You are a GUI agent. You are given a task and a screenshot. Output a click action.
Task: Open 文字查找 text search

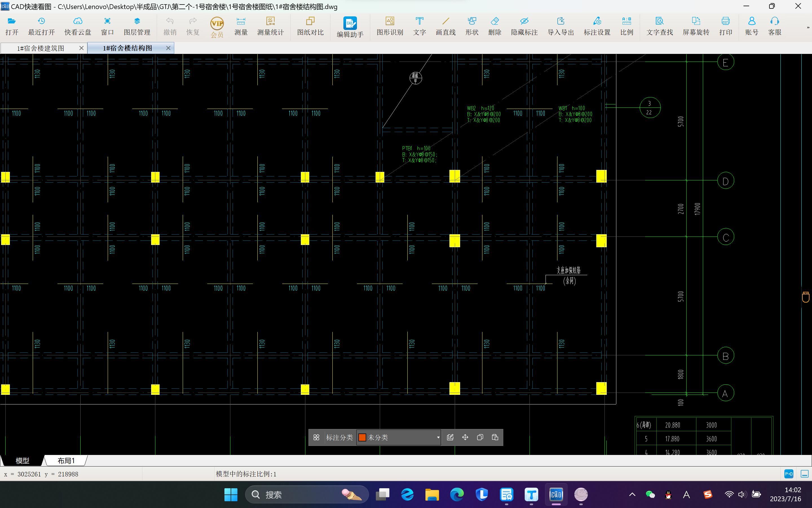660,26
